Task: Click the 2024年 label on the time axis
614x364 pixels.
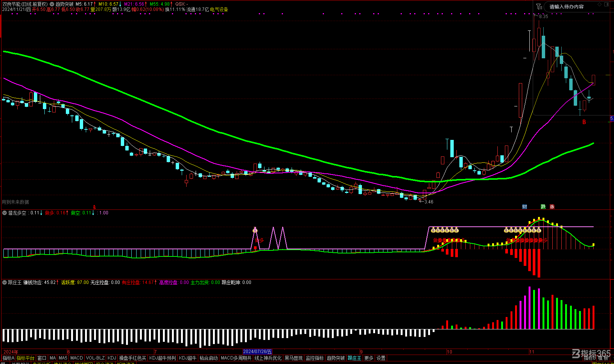Action: point(11,352)
